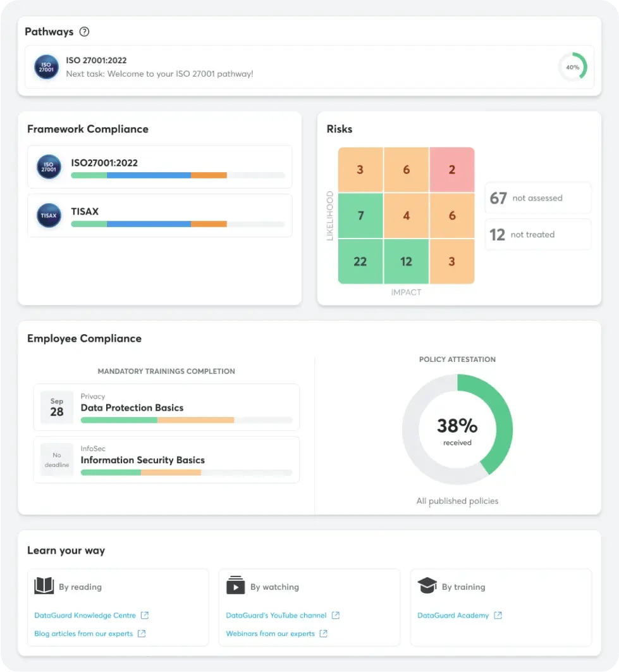Screen dimensions: 619x672
Task: Open the Information Security Basics training
Action: point(142,460)
